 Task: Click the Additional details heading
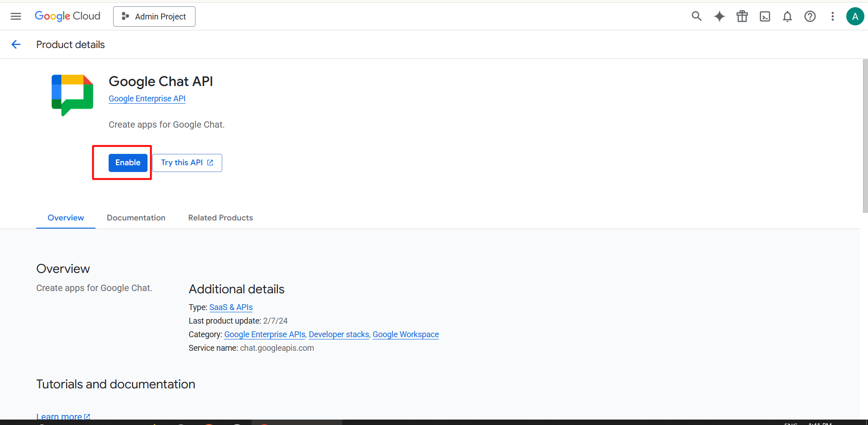[x=237, y=289]
